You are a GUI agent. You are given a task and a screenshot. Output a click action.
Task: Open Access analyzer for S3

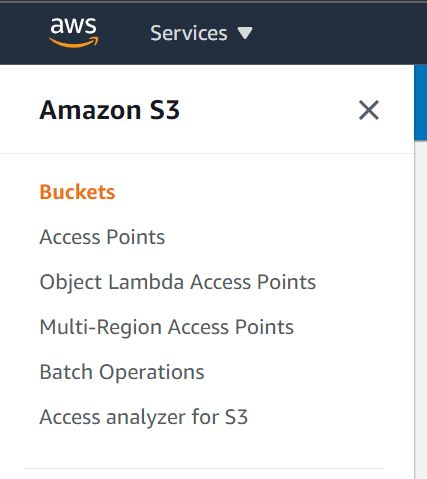(x=144, y=417)
